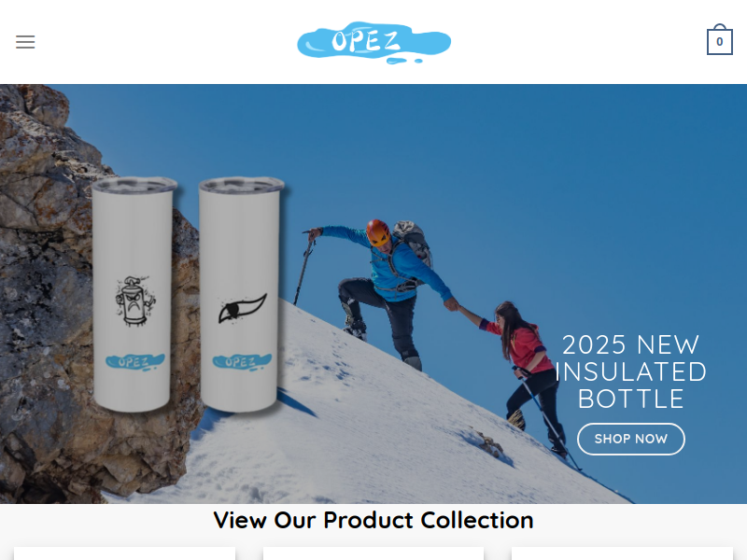Click the '2025 New Insulated Bottle' headline
This screenshot has height=560, width=747.
point(631,371)
